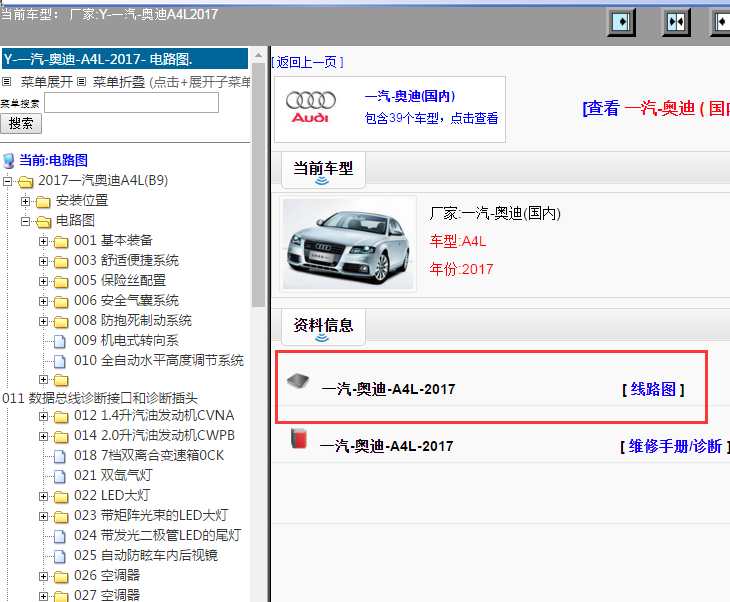
Task: Click the first pane layout icon in top bar
Action: coord(621,22)
